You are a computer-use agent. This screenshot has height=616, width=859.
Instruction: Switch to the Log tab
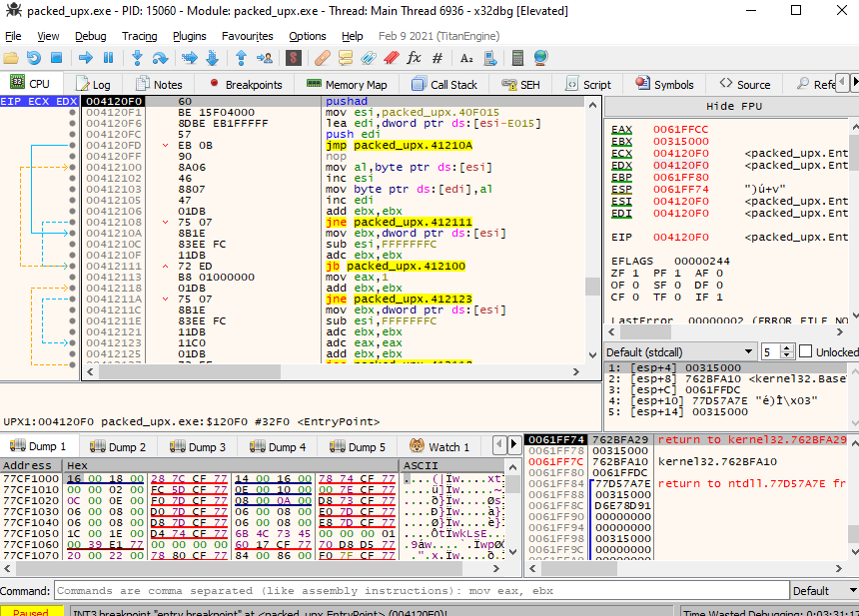[93, 84]
